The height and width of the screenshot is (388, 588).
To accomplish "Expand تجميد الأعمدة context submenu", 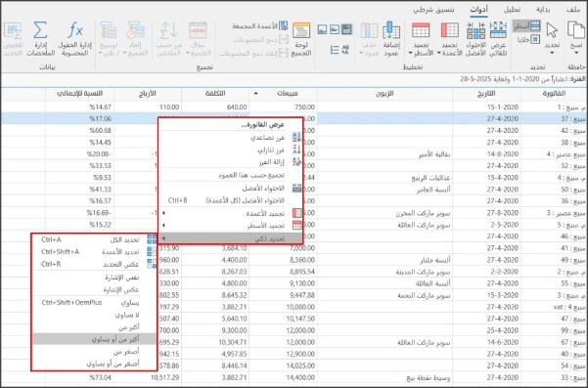I will [231, 213].
